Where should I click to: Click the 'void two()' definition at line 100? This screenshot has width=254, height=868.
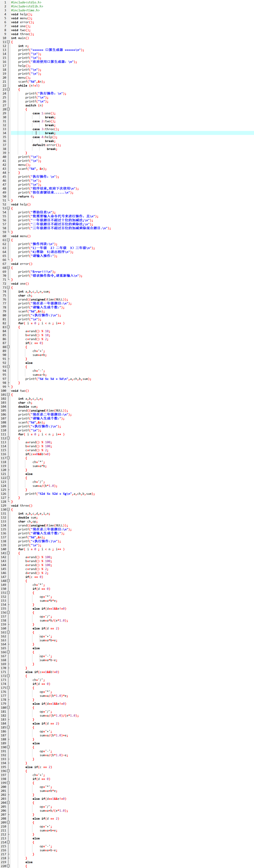[20, 391]
